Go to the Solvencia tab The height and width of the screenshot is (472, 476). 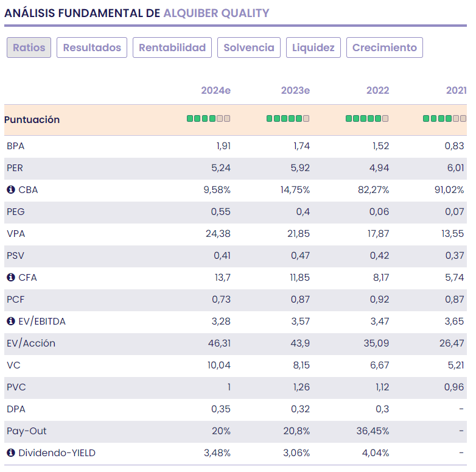pyautogui.click(x=249, y=48)
